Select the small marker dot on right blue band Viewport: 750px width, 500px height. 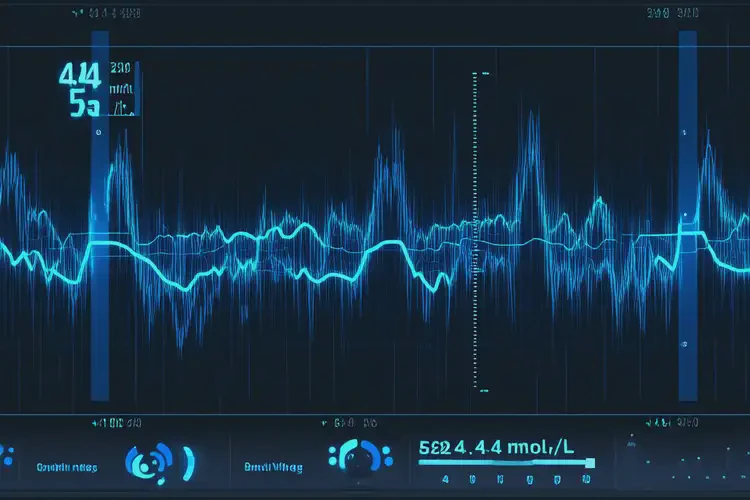[687, 131]
